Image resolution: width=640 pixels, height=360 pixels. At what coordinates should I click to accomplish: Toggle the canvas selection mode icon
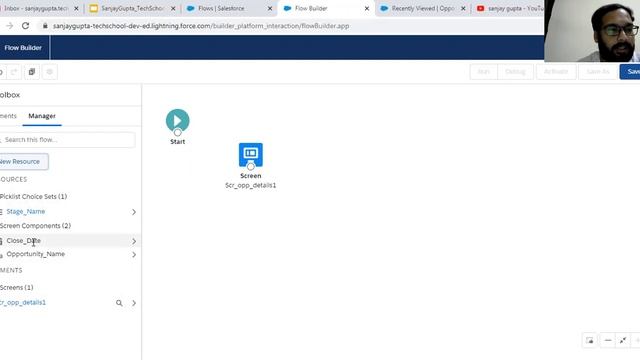(589, 340)
